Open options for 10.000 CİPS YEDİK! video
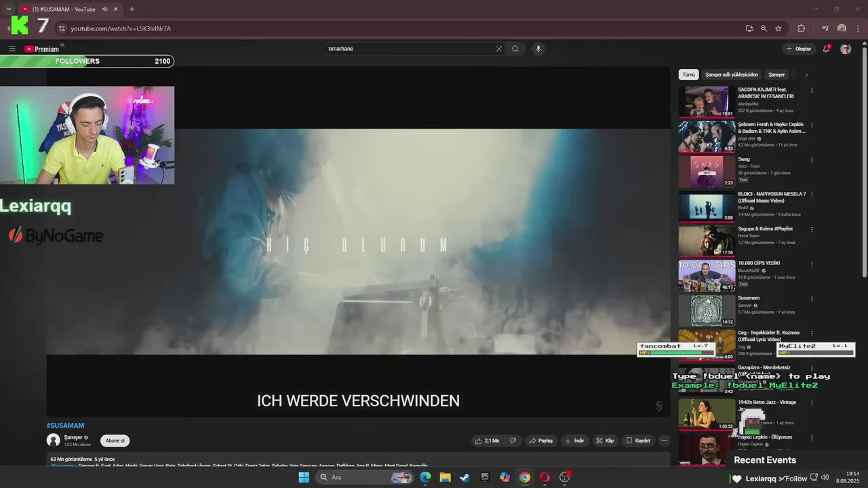The image size is (868, 488). [812, 264]
